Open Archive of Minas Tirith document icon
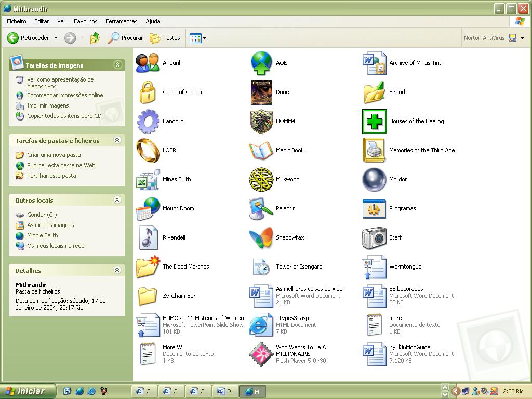Image resolution: width=532 pixels, height=399 pixels. point(374,63)
